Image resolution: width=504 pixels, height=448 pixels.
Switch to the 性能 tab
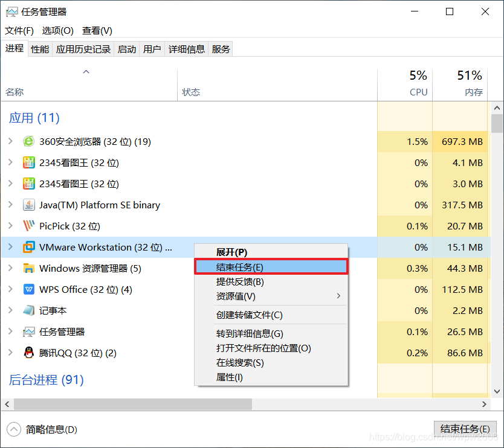pos(40,49)
